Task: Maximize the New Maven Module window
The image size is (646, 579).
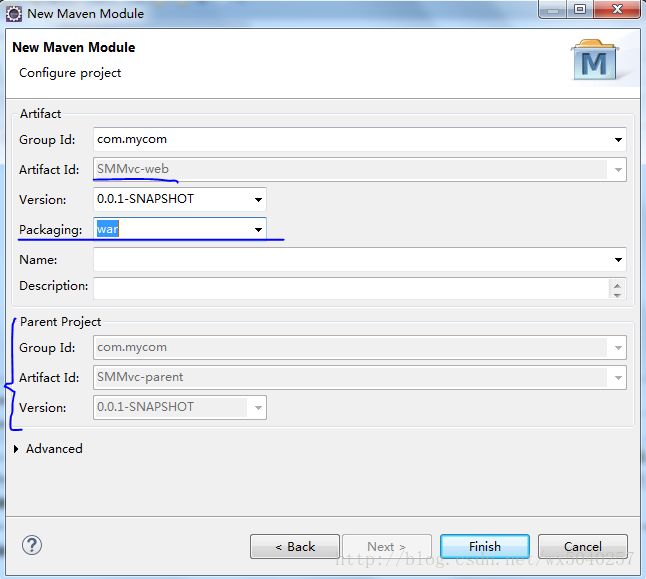Action: pyautogui.click(x=580, y=9)
